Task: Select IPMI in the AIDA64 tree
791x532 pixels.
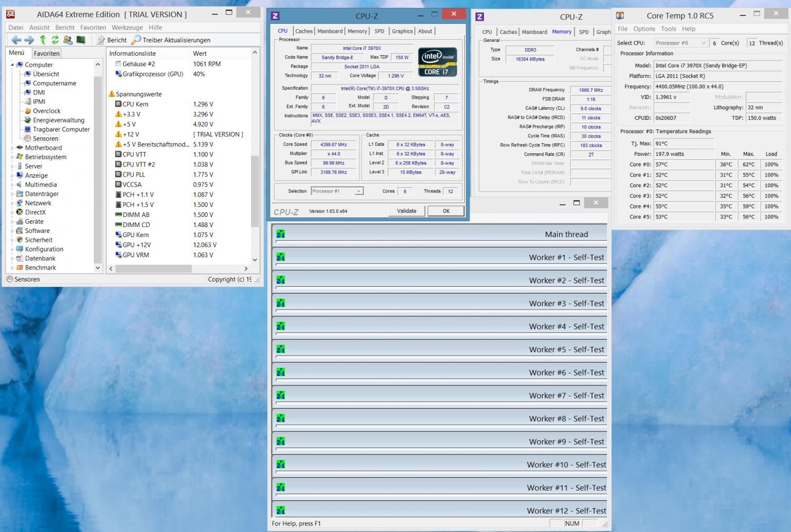Action: 39,101
